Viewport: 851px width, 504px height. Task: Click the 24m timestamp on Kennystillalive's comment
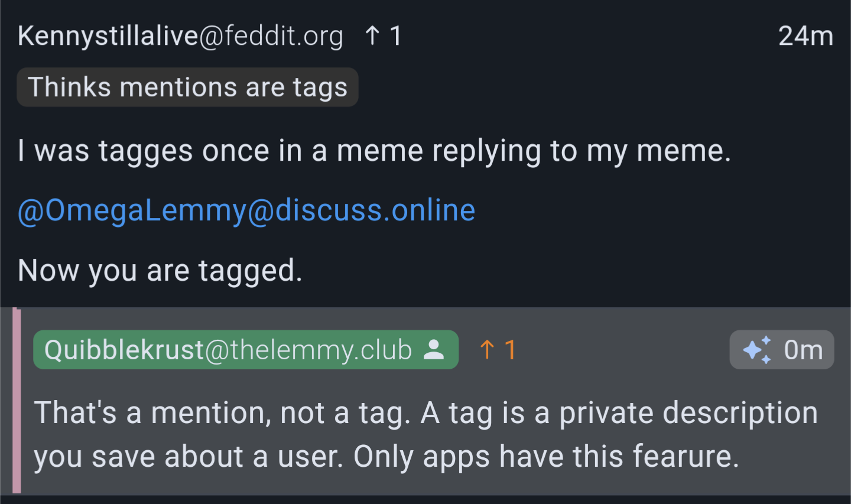pos(805,35)
